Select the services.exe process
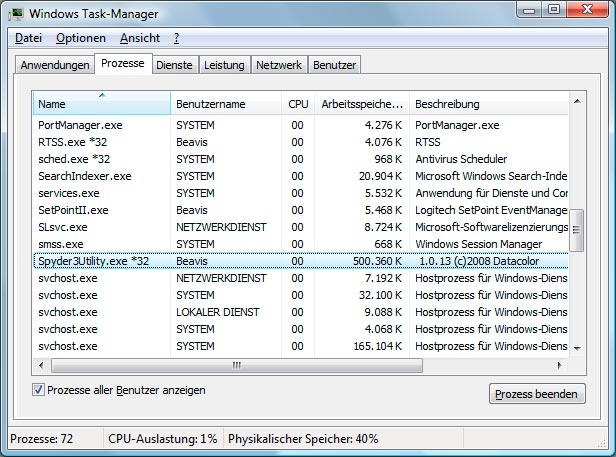616x457 pixels. [x=301, y=193]
